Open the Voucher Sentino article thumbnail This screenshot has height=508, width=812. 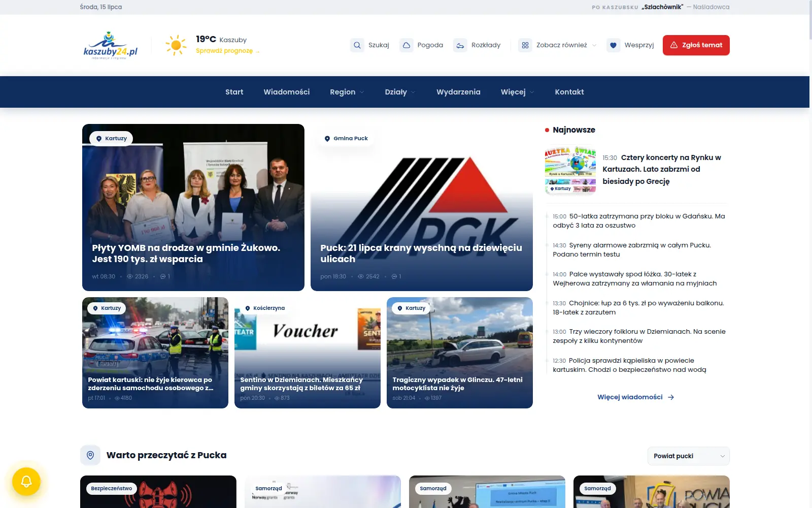308,353
